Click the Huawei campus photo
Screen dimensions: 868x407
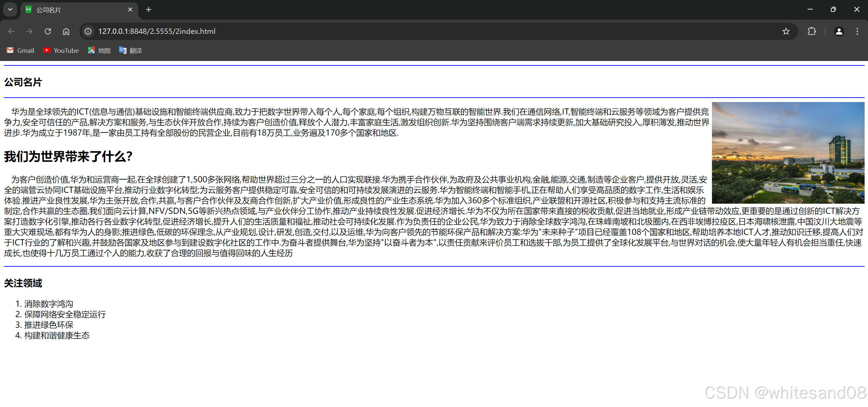click(x=788, y=152)
